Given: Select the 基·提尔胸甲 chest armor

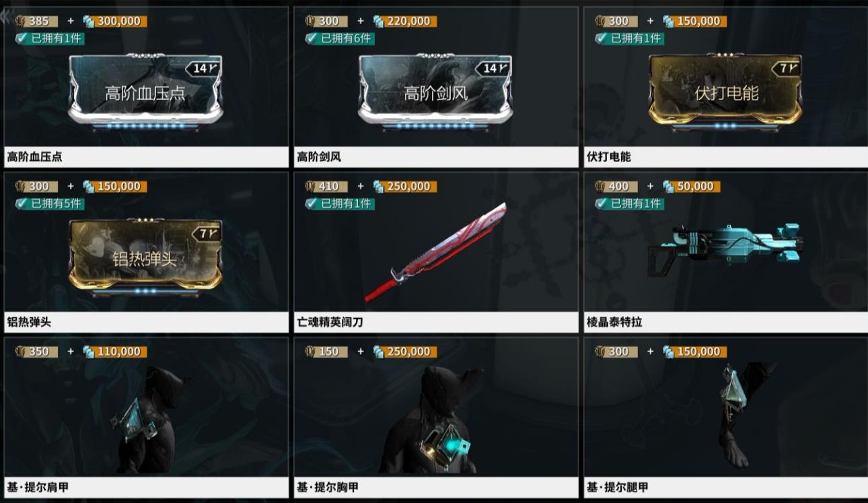Looking at the screenshot, I should [x=435, y=420].
